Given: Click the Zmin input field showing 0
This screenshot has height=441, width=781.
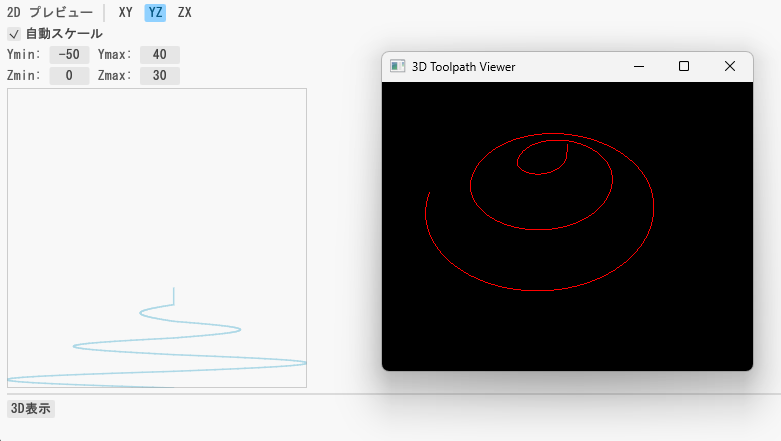Looking at the screenshot, I should [69, 76].
